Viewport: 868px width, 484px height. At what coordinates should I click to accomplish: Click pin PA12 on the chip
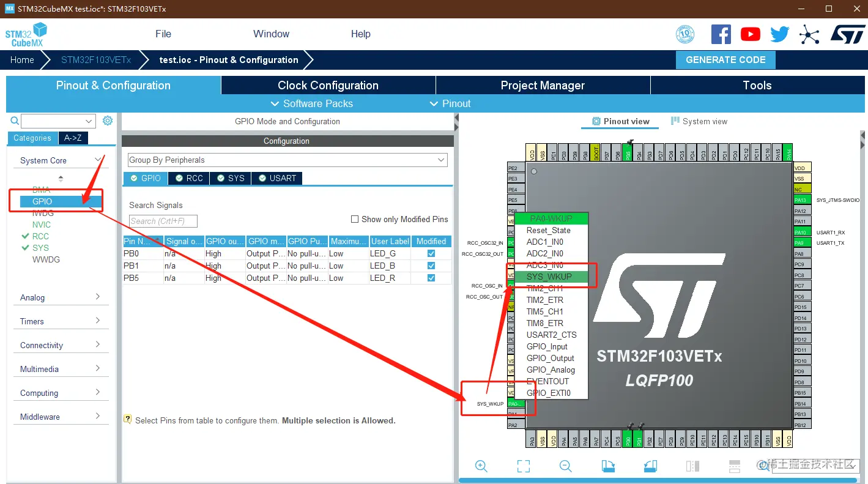click(x=802, y=211)
